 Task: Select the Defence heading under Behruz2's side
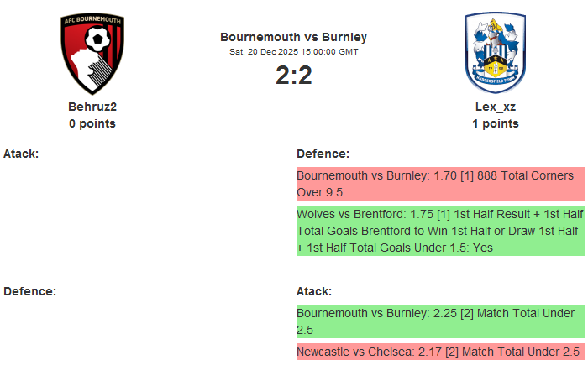tap(29, 291)
